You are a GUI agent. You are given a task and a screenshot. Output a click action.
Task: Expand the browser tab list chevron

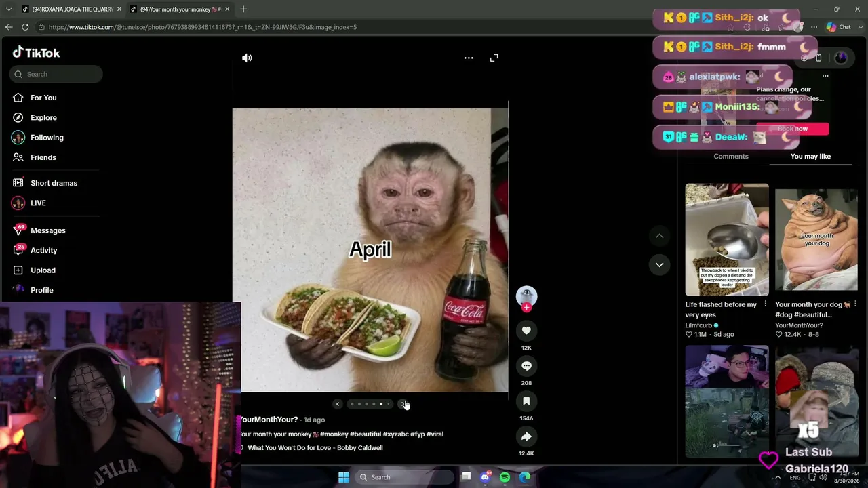(x=8, y=9)
